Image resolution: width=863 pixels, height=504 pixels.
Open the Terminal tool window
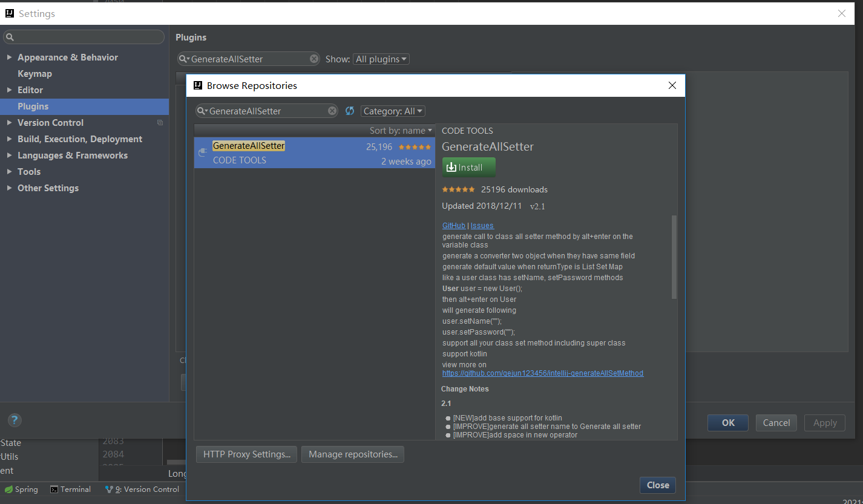pyautogui.click(x=70, y=489)
